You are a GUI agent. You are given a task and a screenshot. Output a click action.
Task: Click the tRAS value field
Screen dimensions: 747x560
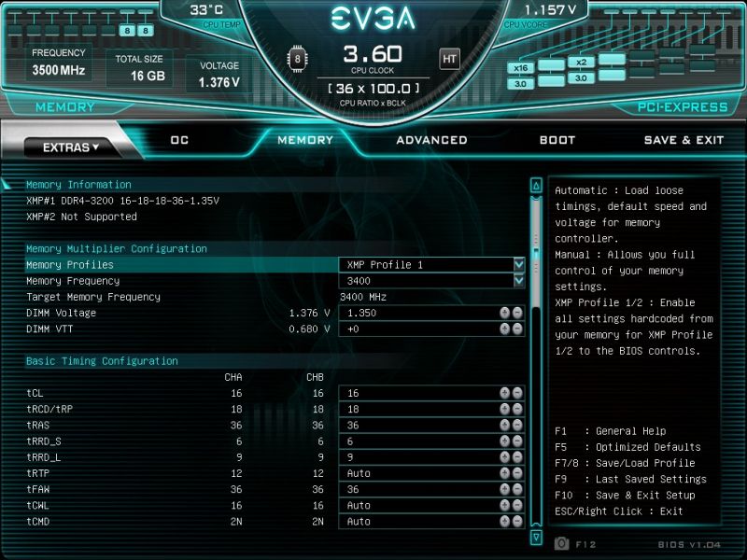(x=431, y=425)
